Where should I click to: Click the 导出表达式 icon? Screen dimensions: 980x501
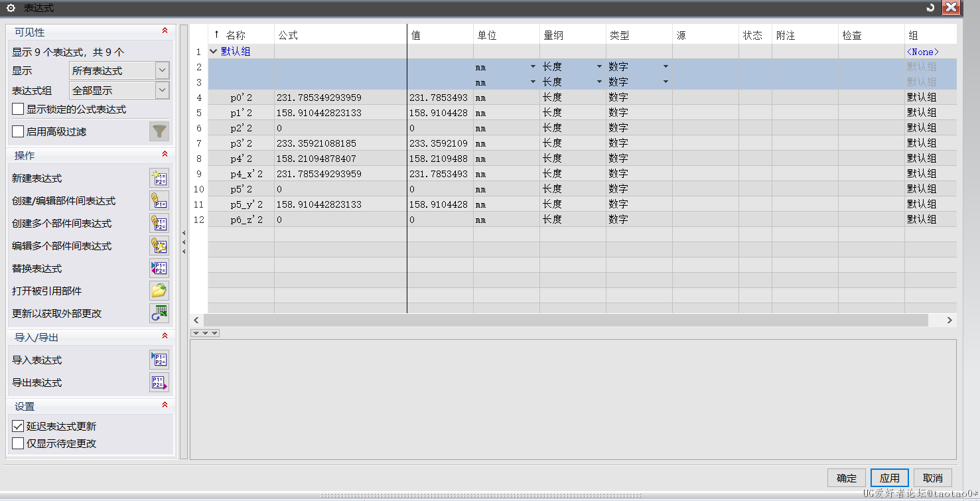click(x=159, y=382)
